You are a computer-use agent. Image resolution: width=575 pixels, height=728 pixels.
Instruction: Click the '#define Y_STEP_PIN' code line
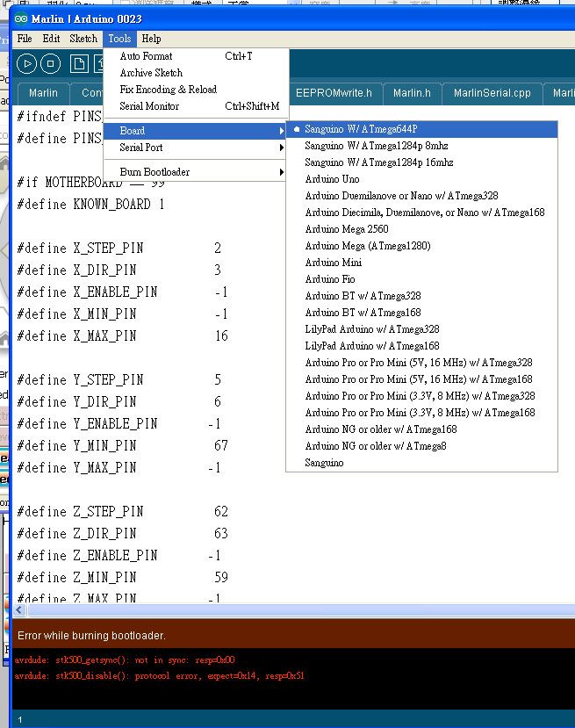(119, 380)
